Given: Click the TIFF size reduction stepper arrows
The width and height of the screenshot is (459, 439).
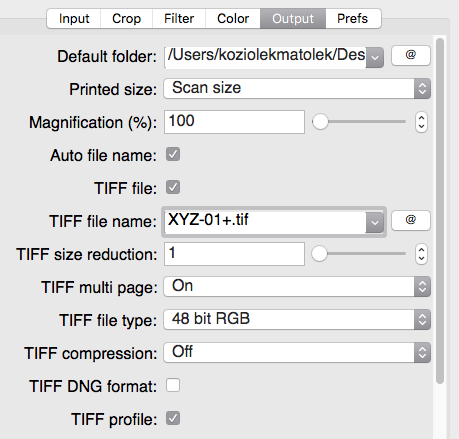Looking at the screenshot, I should (421, 254).
